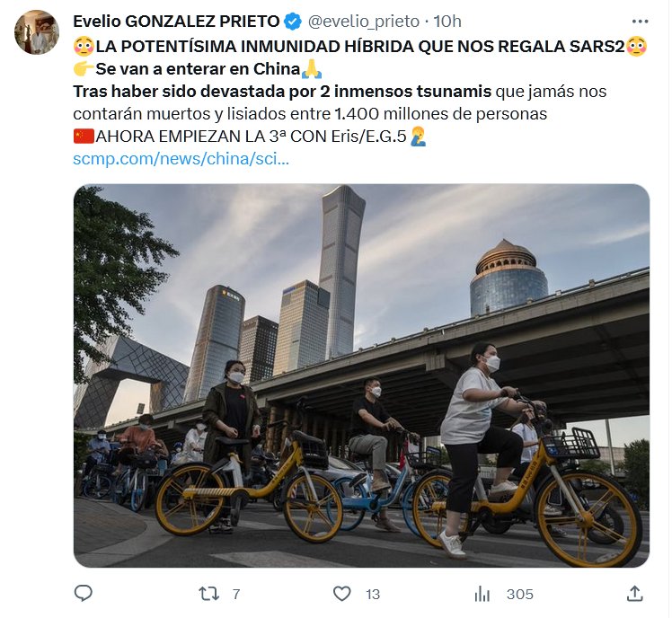Repost the tweet using retweet arrows icon

coord(208,594)
